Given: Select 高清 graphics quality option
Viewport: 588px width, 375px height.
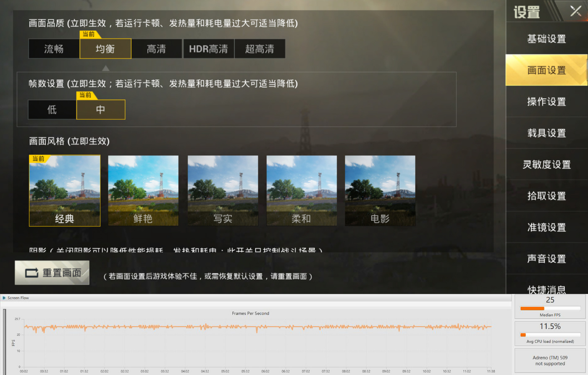Looking at the screenshot, I should pos(156,49).
